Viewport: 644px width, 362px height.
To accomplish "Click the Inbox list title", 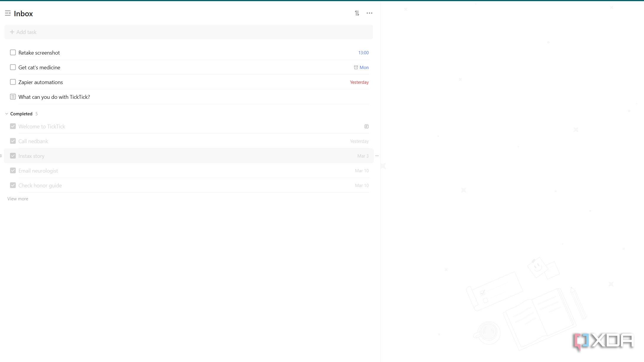I will click(x=23, y=14).
